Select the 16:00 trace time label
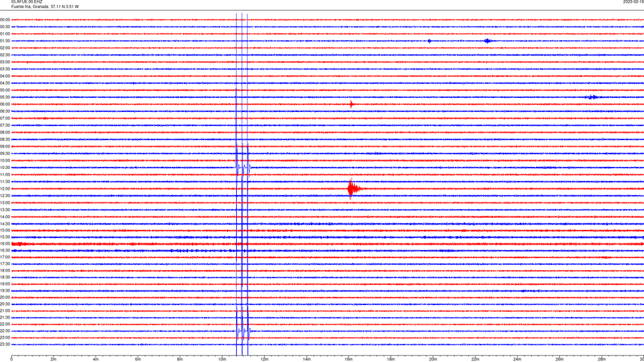644x362 pixels. [5, 244]
